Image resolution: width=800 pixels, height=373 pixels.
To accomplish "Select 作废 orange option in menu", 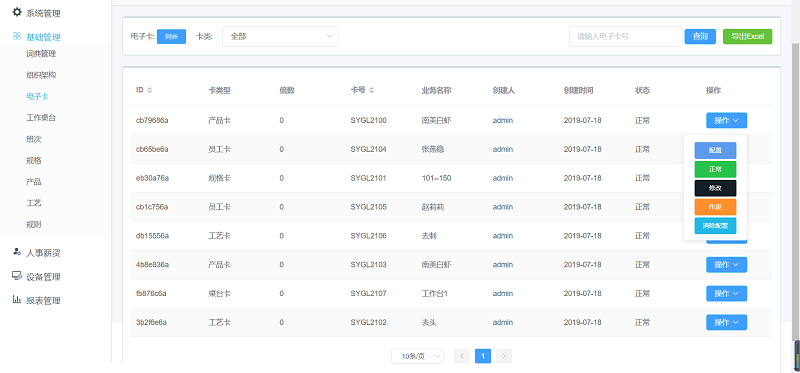I will tap(715, 207).
